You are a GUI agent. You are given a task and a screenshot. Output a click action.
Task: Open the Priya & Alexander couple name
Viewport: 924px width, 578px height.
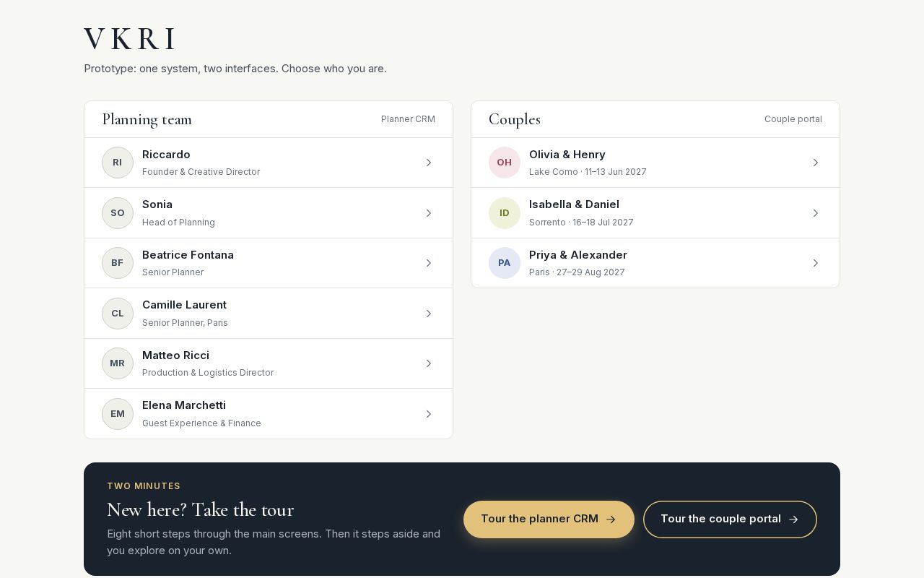[x=578, y=255]
